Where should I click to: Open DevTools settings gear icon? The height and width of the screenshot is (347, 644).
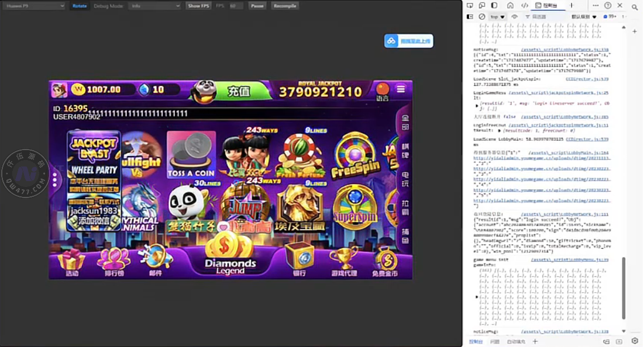coord(635,341)
